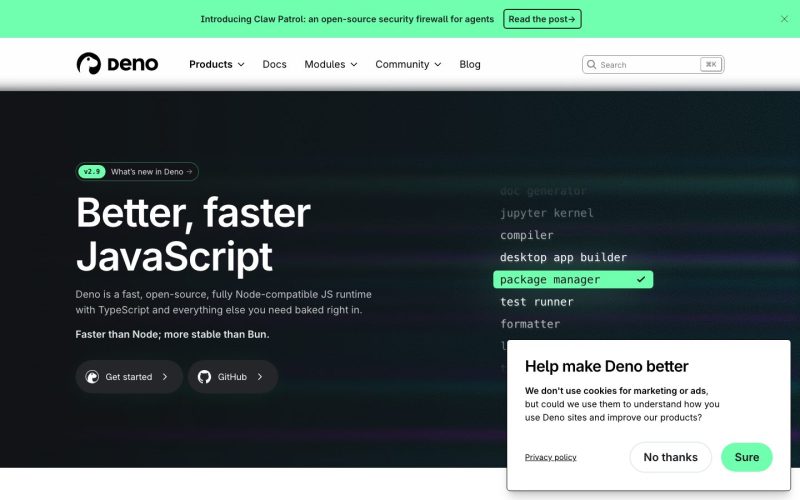
Task: Dismiss the Claw Patrol announcement banner
Action: tap(784, 19)
